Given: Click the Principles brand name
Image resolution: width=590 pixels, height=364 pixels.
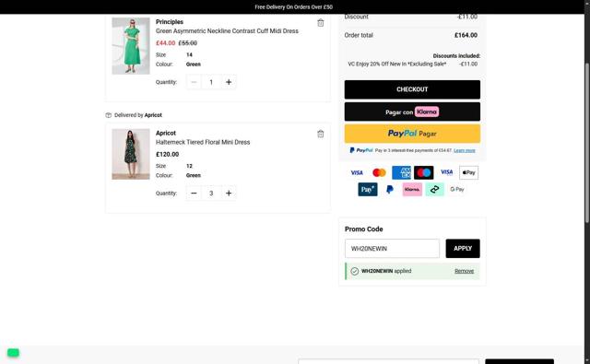Looking at the screenshot, I should [170, 22].
